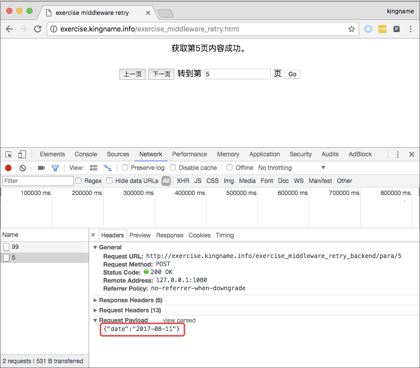Toggle the network filter funnel icon
Viewport: 420px width, 368px height.
(55, 168)
